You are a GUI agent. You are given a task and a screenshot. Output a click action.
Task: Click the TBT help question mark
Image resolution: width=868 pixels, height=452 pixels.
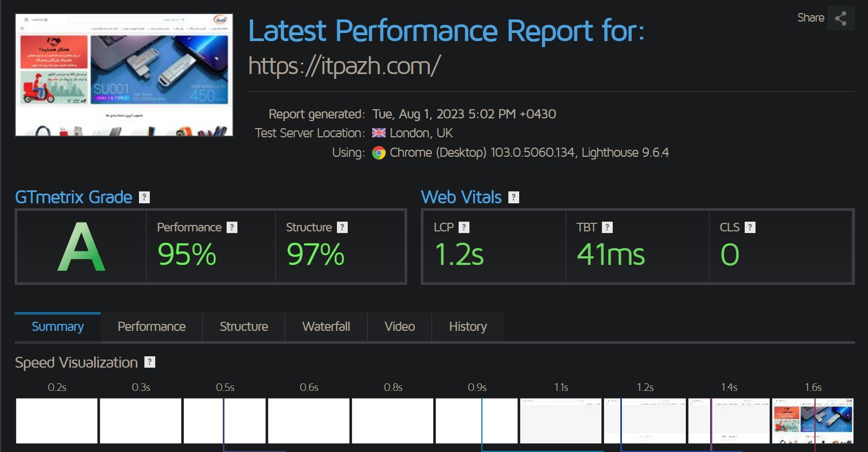point(607,228)
